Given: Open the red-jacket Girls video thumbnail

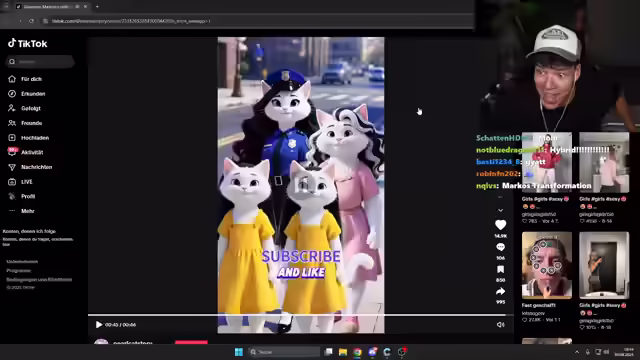Looking at the screenshot, I should 547,162.
